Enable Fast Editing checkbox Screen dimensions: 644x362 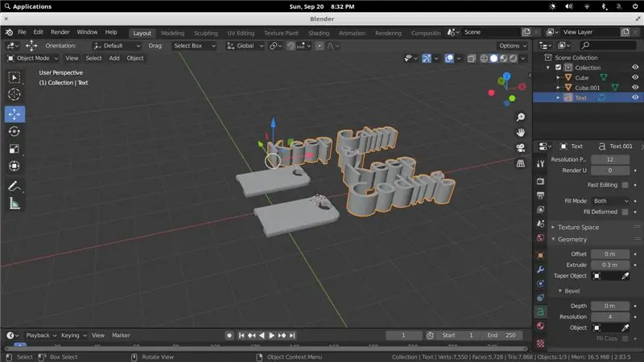625,185
